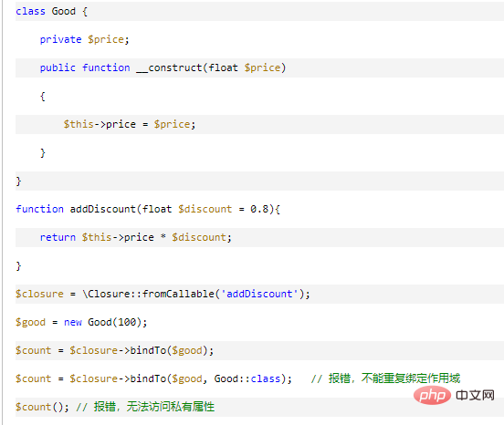
Task: Click the $this->price = $price assignment
Action: [130, 124]
